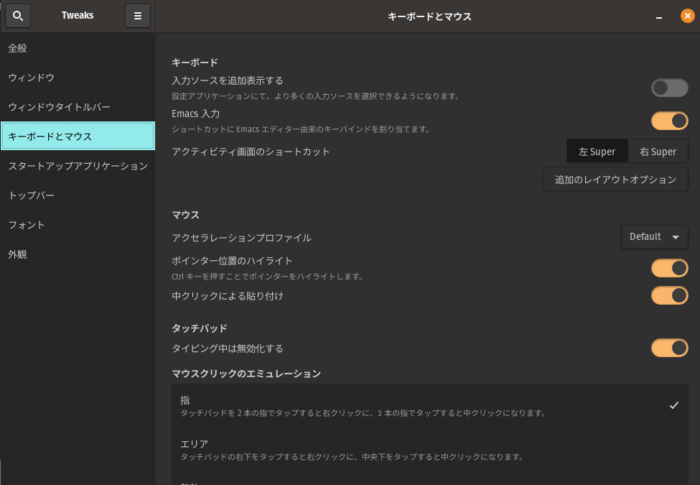Viewport: 700px width, 485px height.
Task: Toggle タイピング中は無効化する switch
Action: (x=669, y=348)
